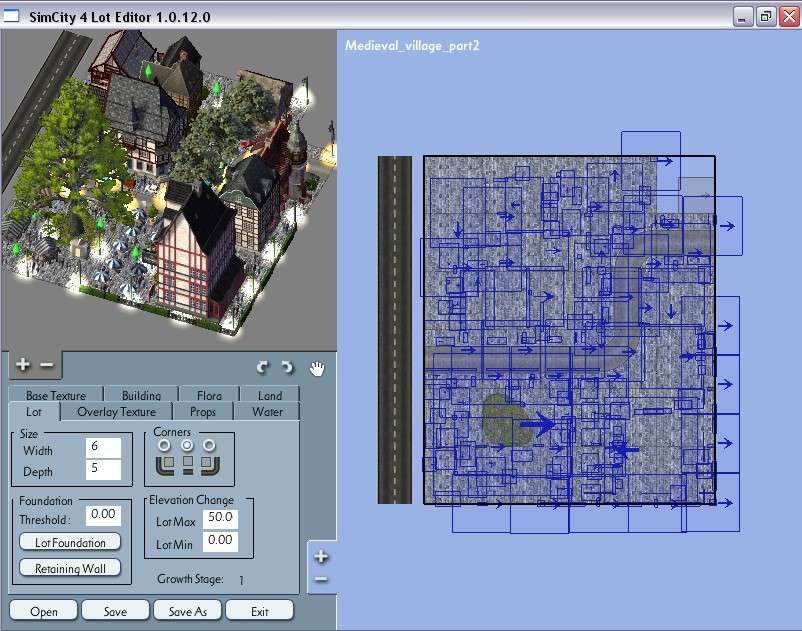This screenshot has height=631, width=802.
Task: Zoom in the 3D preview with plus
Action: [23, 365]
